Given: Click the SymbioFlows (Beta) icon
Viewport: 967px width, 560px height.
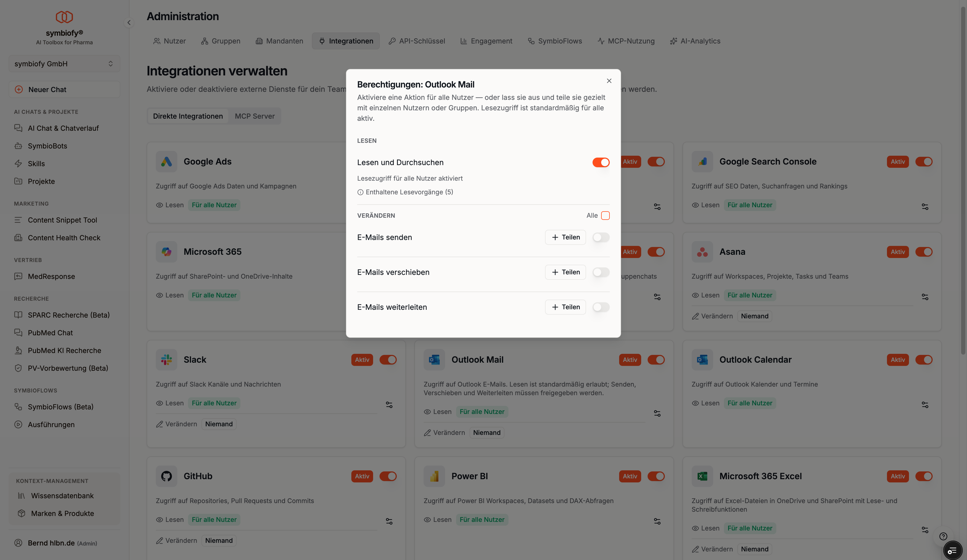Looking at the screenshot, I should click(18, 406).
